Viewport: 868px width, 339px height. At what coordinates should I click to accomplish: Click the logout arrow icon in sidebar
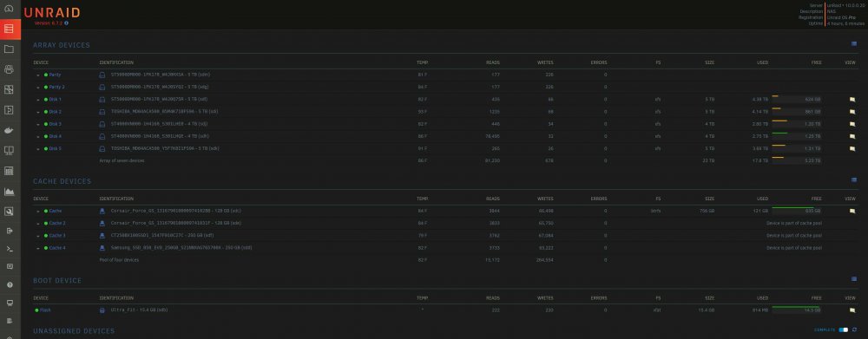[x=9, y=231]
